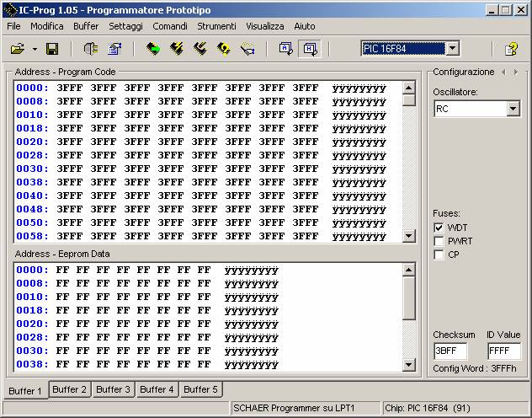The width and height of the screenshot is (532, 418).
Task: Click the Configurazione right arrow
Action: click(x=516, y=72)
